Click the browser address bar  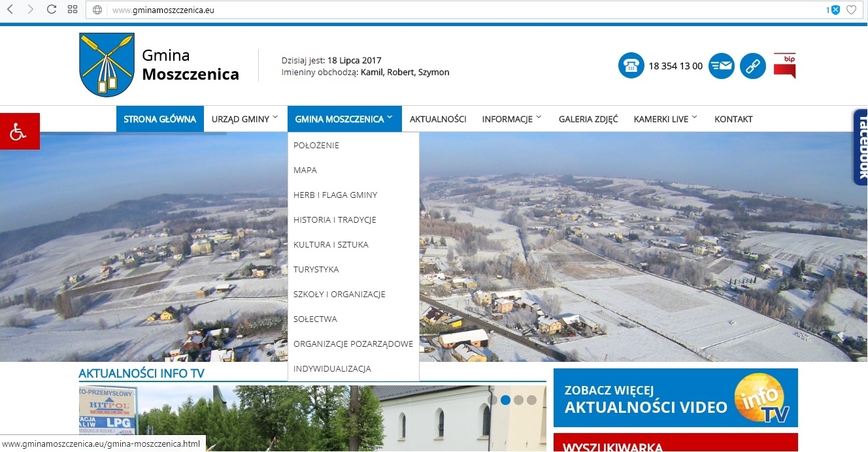[458, 10]
